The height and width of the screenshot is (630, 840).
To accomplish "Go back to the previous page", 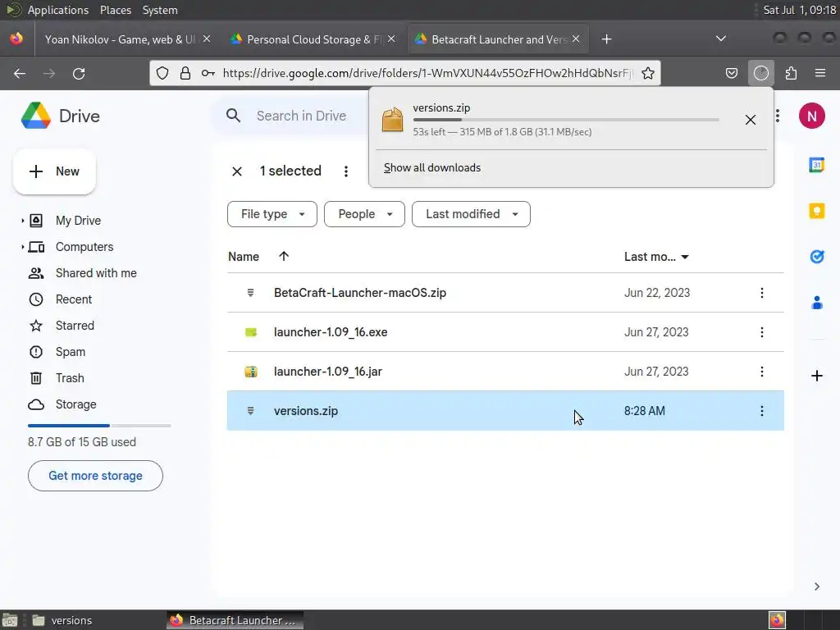I will tap(20, 73).
